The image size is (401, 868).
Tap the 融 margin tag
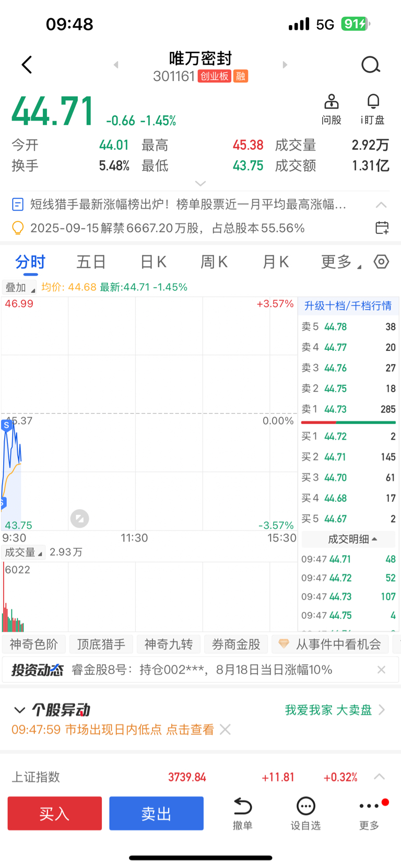point(240,76)
